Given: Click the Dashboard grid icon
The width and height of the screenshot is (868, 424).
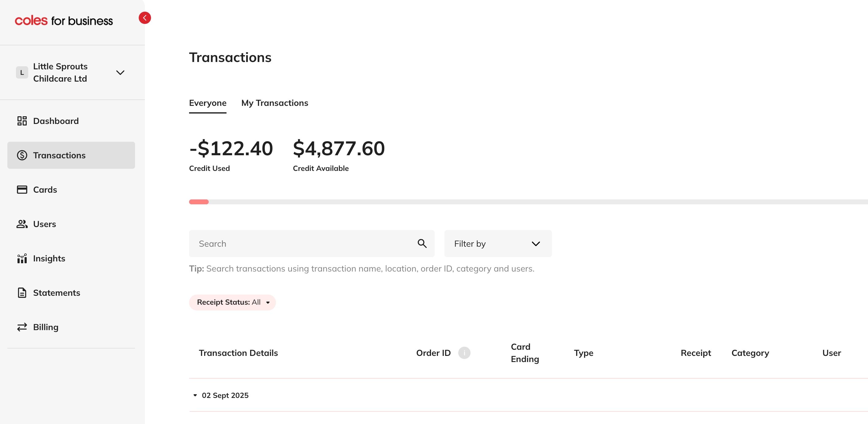Looking at the screenshot, I should pos(22,121).
